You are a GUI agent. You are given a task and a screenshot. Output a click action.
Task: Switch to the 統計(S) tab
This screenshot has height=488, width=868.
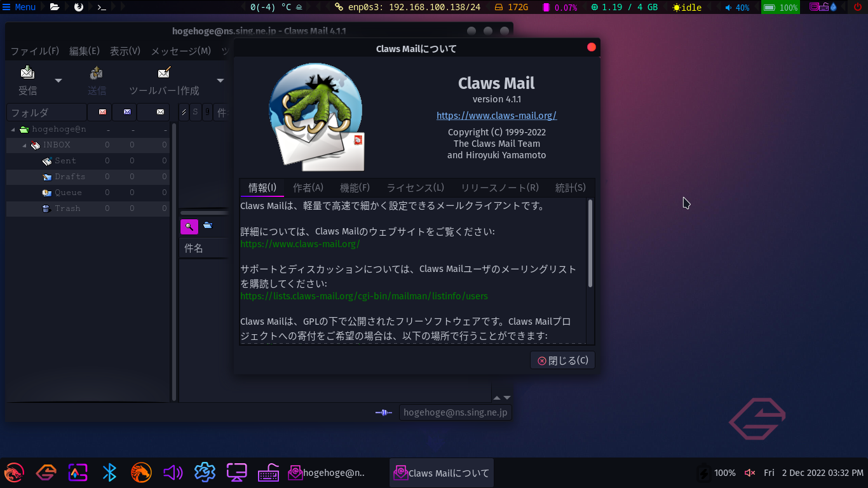[571, 187]
